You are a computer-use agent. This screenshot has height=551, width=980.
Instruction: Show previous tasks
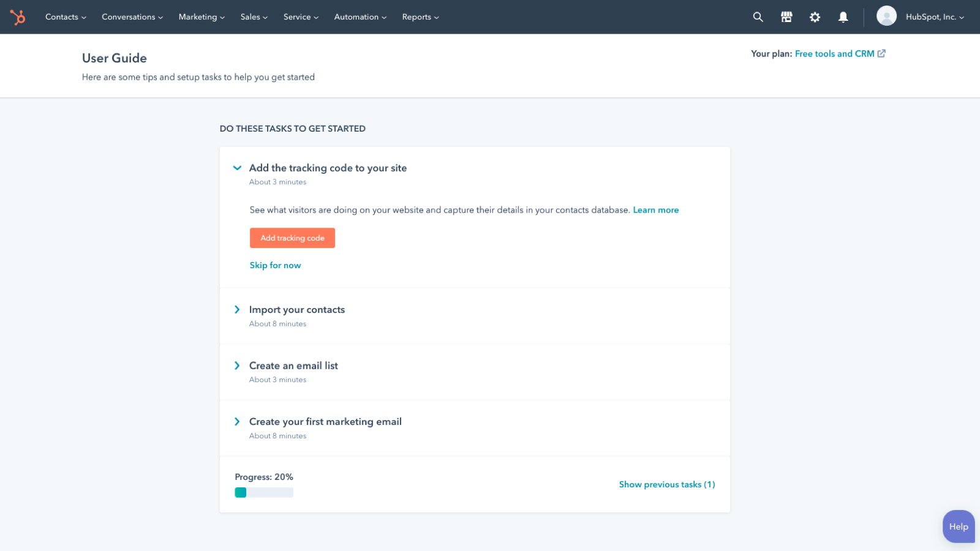click(x=666, y=484)
